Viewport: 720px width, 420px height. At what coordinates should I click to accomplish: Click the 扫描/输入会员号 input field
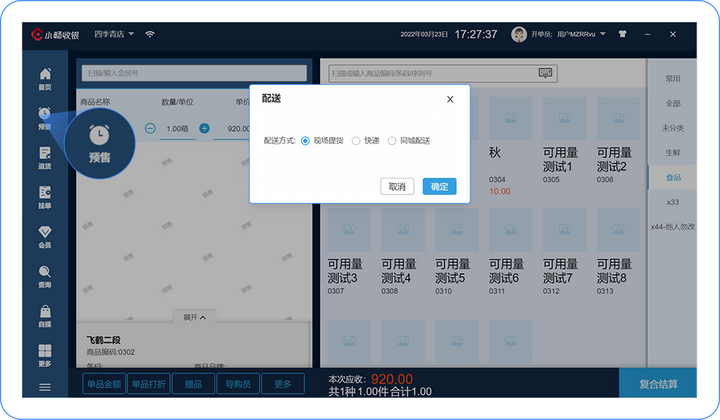(194, 73)
